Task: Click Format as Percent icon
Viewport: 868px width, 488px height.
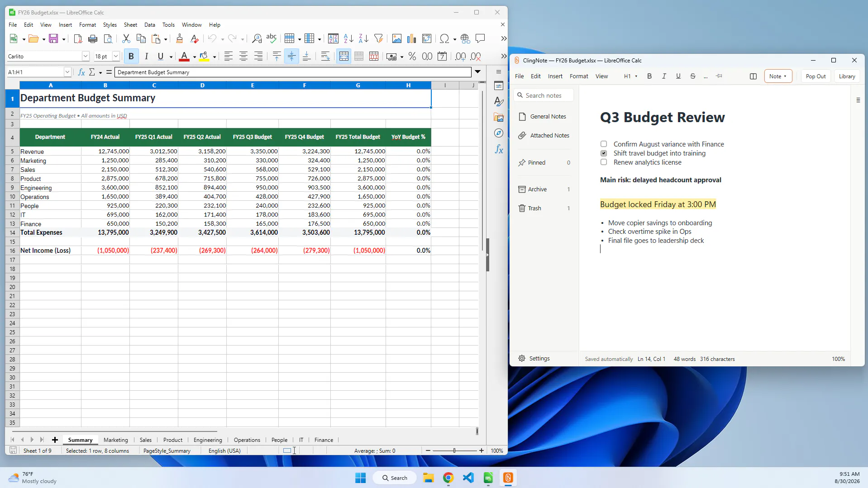Action: [x=412, y=56]
